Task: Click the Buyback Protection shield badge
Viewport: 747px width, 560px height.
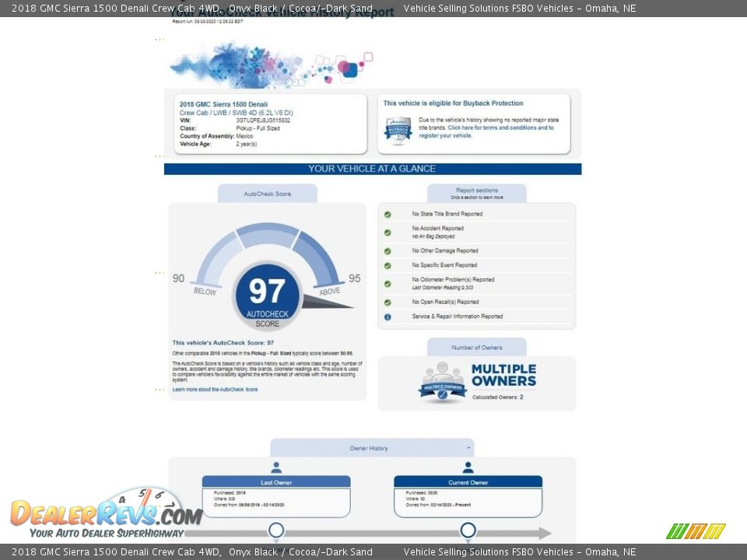Action: click(398, 130)
